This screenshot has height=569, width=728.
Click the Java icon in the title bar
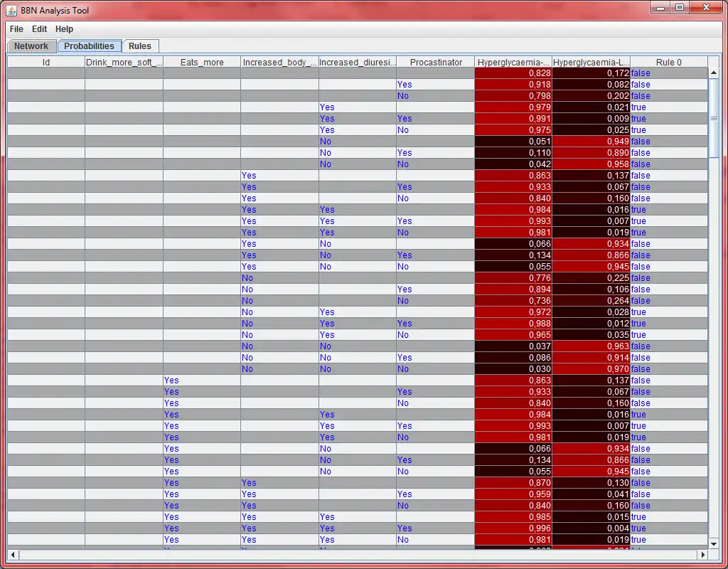(12, 10)
